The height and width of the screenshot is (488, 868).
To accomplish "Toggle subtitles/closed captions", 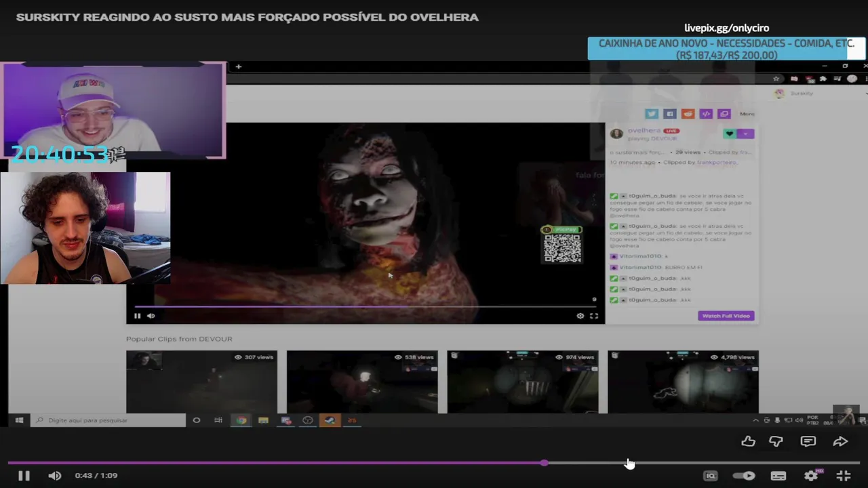I will pyautogui.click(x=778, y=476).
